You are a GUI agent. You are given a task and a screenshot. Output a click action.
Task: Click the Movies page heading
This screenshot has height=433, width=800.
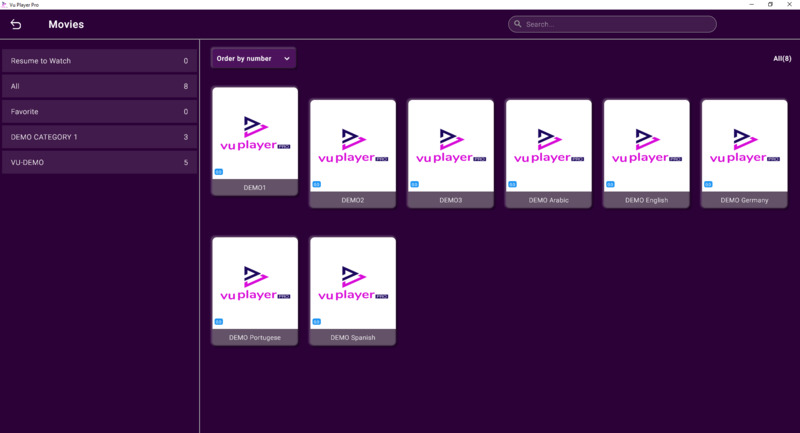[66, 24]
